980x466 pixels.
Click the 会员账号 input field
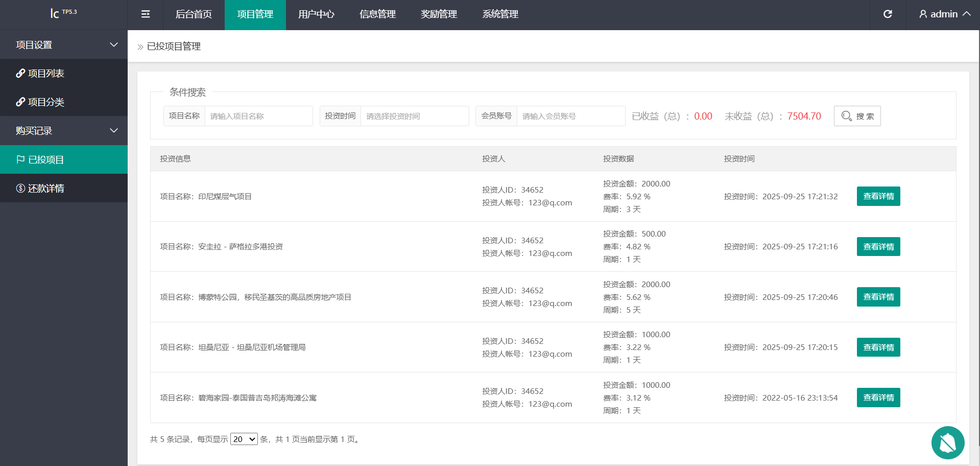pyautogui.click(x=570, y=116)
